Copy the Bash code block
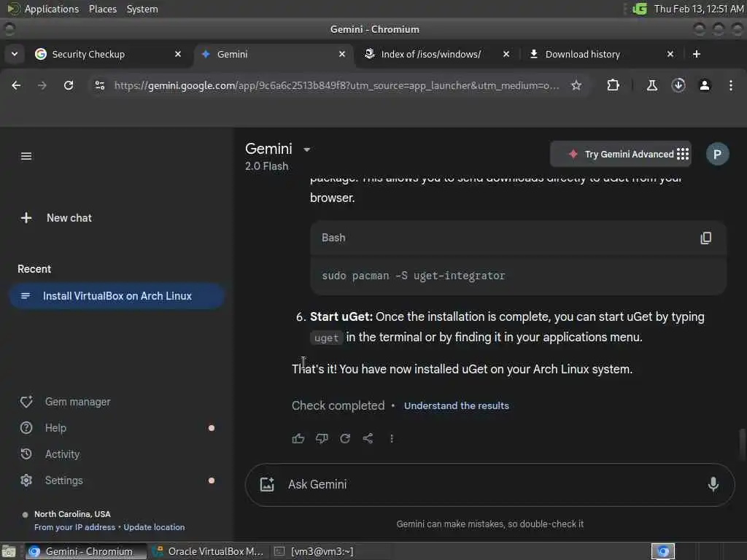Screen dimensions: 747x560 tap(705, 238)
